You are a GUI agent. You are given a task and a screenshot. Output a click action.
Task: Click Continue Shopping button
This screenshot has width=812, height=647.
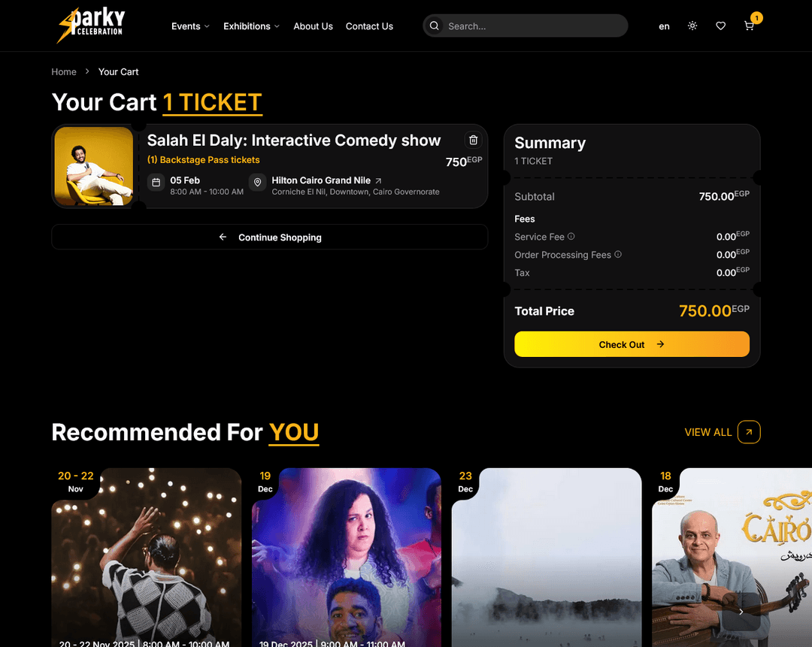pyautogui.click(x=269, y=237)
